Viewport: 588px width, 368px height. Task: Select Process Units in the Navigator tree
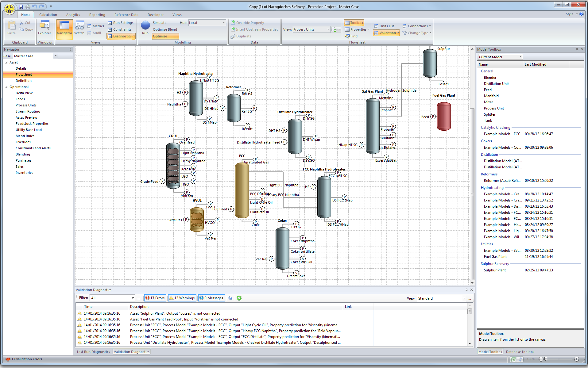26,105
